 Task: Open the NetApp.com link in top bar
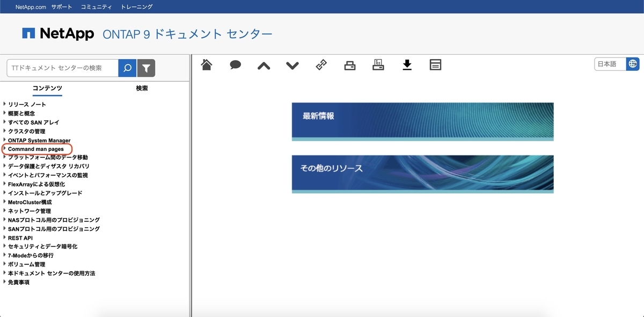(x=31, y=7)
